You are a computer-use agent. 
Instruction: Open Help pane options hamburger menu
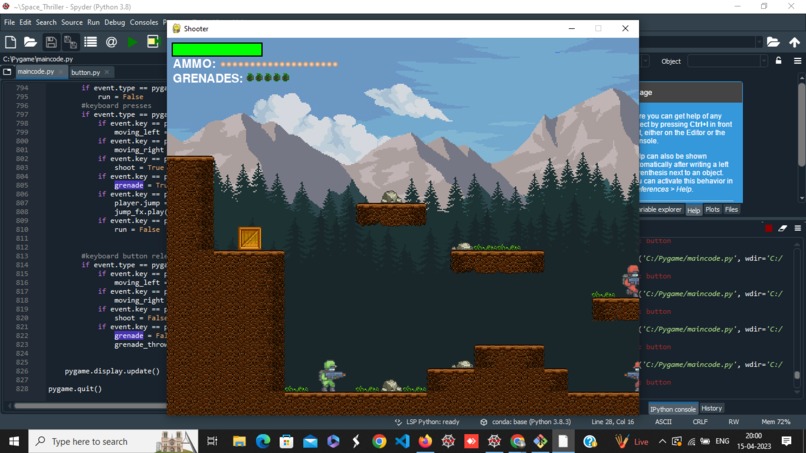coord(797,61)
